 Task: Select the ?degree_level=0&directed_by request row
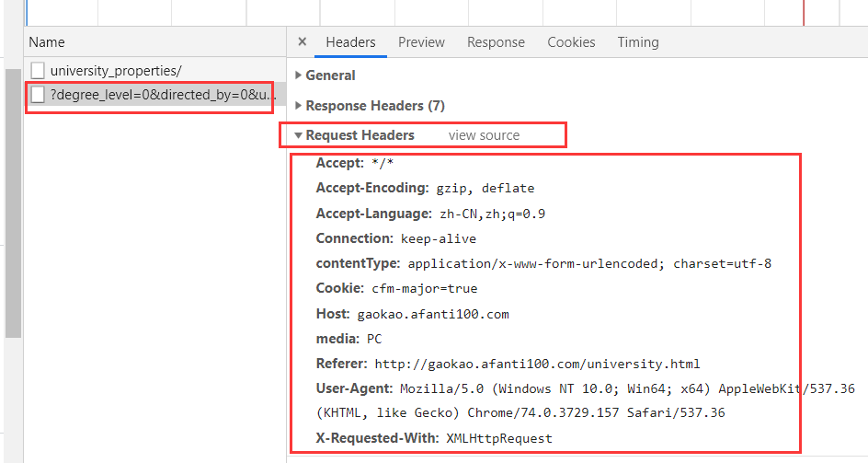pyautogui.click(x=155, y=94)
